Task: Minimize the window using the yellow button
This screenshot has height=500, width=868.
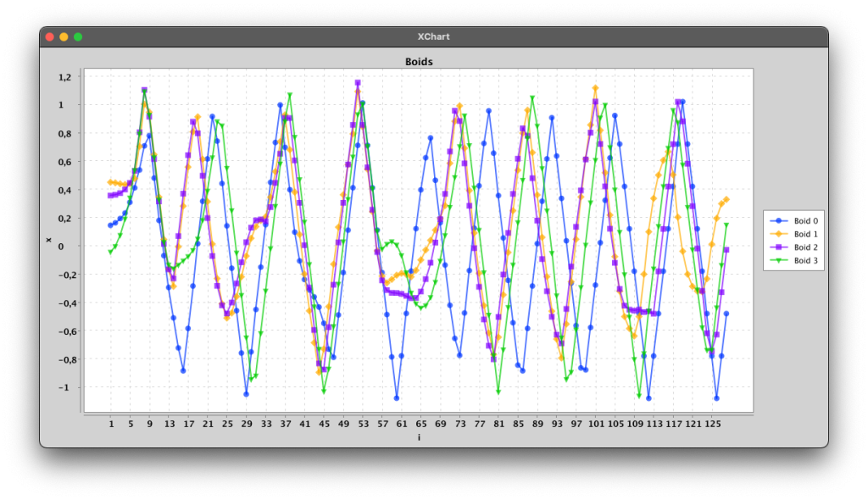Action: point(64,36)
